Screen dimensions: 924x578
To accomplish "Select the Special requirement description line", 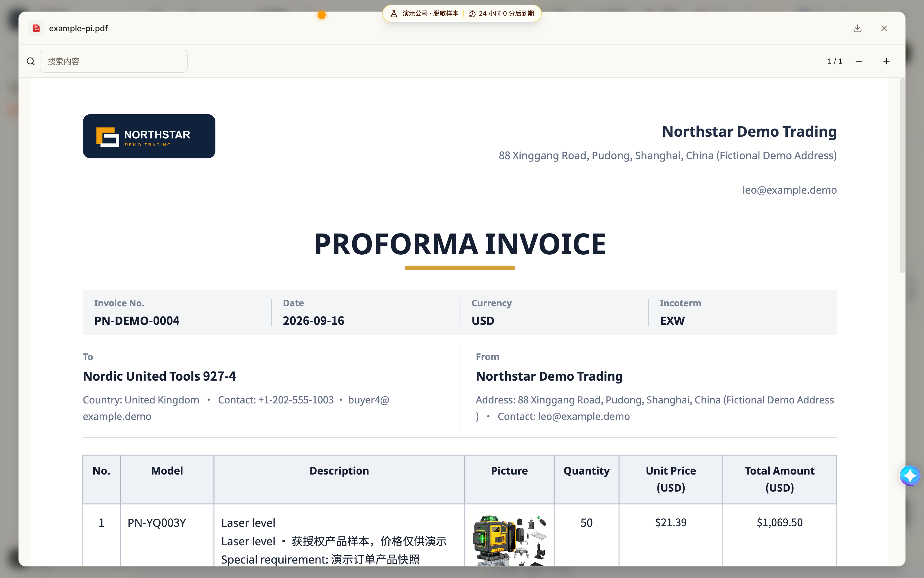I will coord(320,559).
